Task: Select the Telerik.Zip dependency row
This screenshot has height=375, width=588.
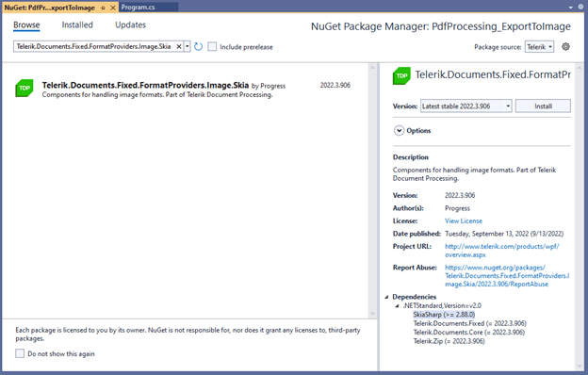Action: coord(449,341)
